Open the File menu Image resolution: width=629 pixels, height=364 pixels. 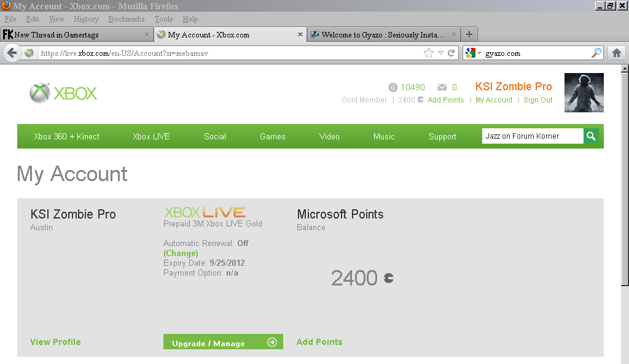click(x=10, y=19)
